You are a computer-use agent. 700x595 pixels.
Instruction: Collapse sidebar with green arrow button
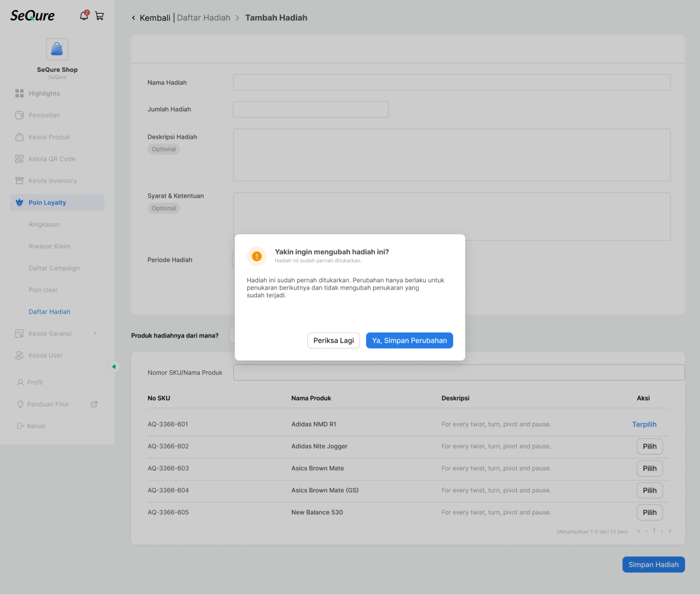(x=114, y=367)
